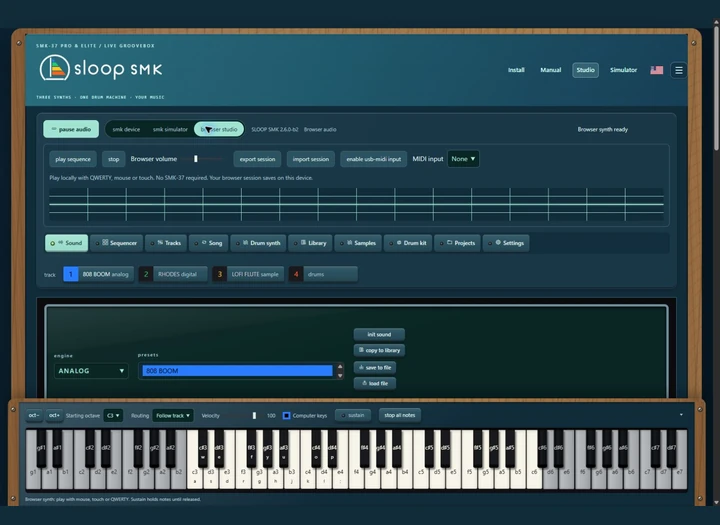Click the save to file download icon
Screen dimensions: 720x525
pyautogui.click(x=361, y=367)
